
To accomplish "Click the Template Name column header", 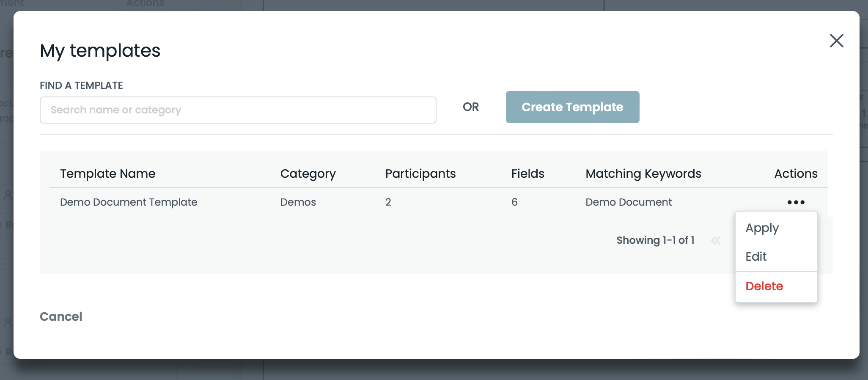I will click(x=107, y=173).
